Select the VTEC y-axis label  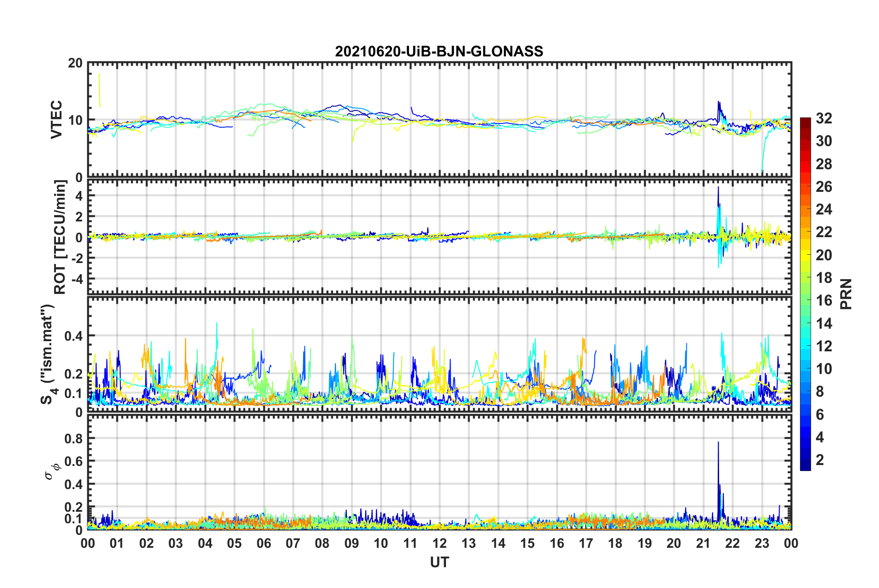point(56,119)
